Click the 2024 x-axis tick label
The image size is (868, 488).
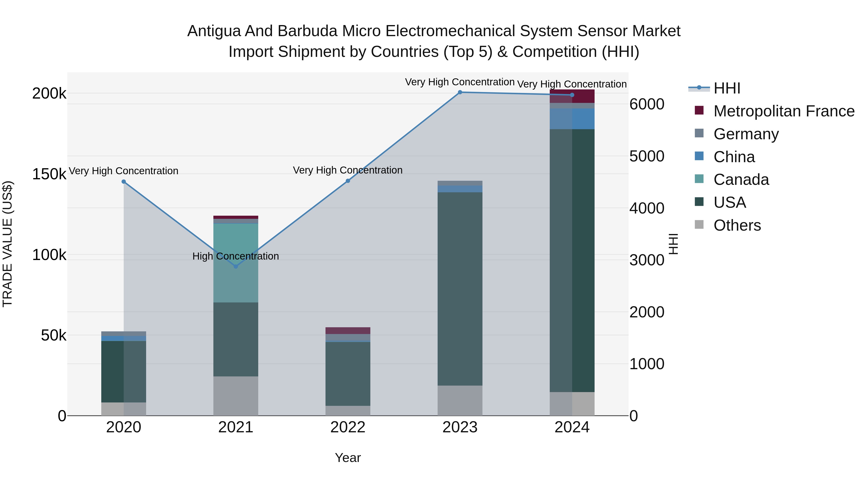coord(572,427)
